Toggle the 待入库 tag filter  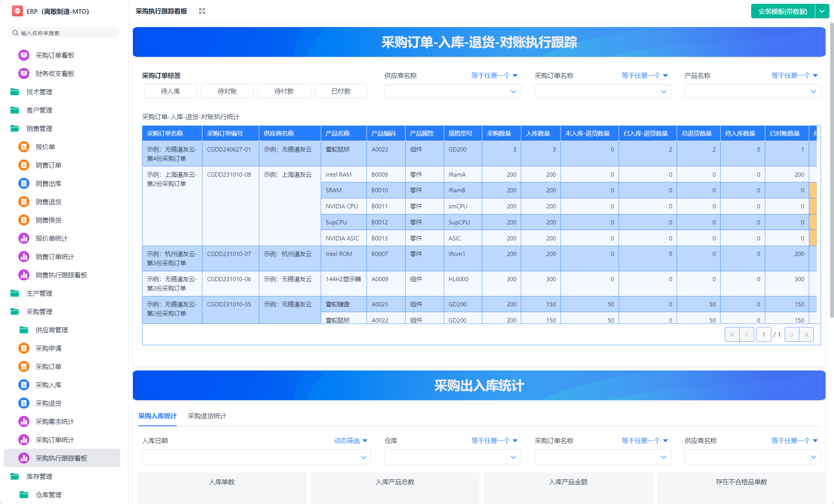(x=170, y=91)
